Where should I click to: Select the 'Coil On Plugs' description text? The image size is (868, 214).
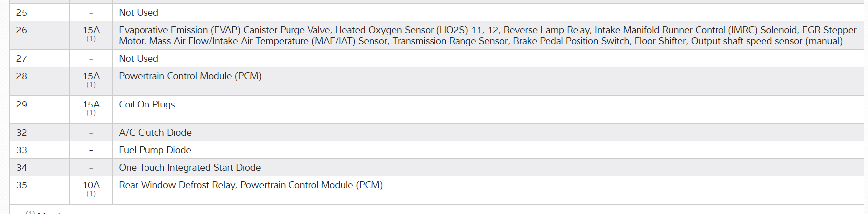146,105
